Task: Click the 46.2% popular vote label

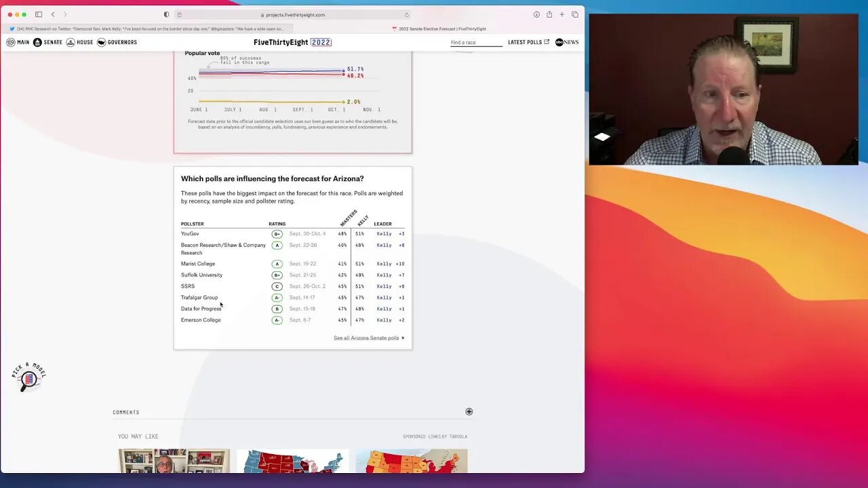Action: (x=355, y=76)
